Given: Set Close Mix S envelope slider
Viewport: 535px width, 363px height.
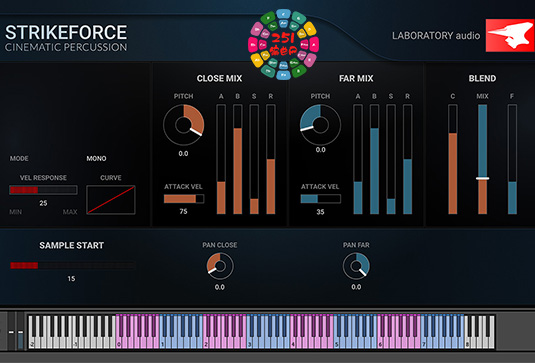Looking at the screenshot, I should [x=254, y=159].
